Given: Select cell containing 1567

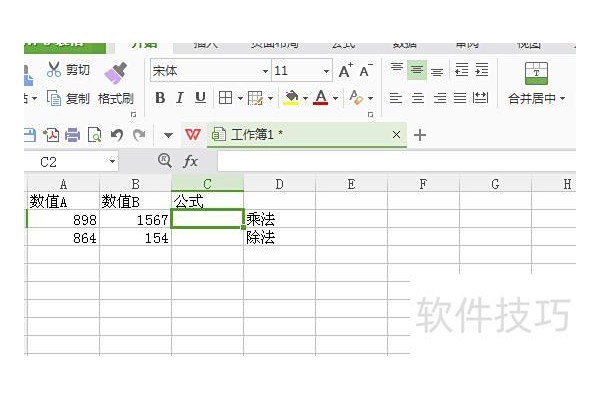Looking at the screenshot, I should pos(135,219).
